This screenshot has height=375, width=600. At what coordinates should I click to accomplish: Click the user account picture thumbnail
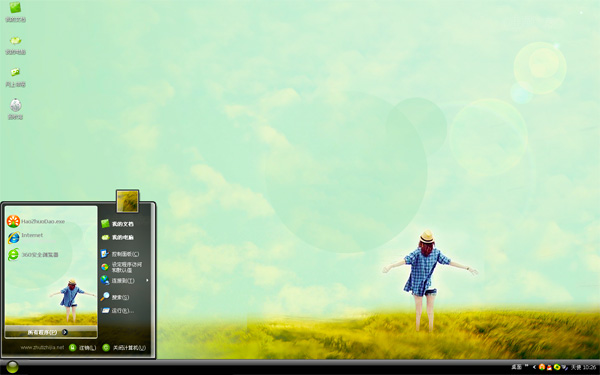pyautogui.click(x=127, y=201)
